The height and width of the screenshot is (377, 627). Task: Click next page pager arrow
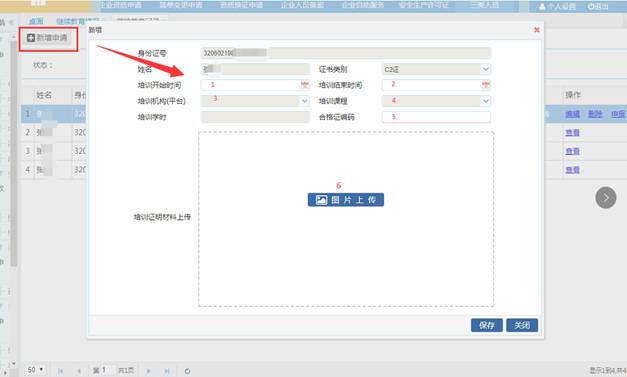point(148,371)
